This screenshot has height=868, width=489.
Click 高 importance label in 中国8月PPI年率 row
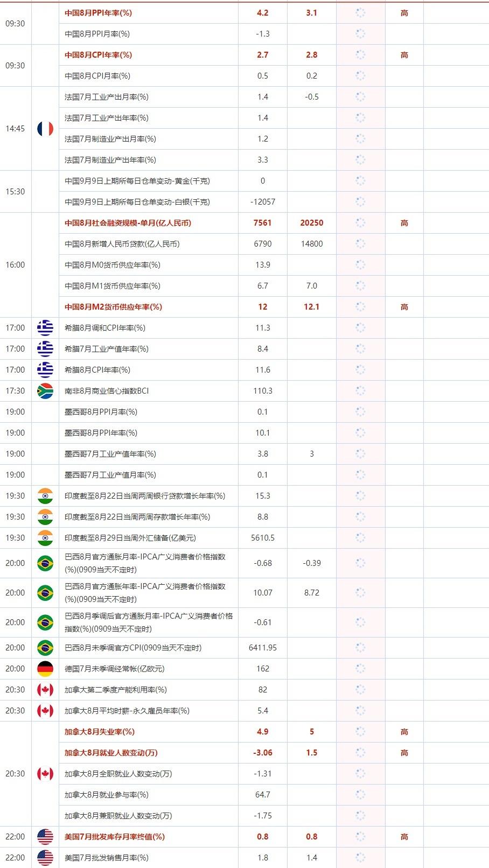pos(404,13)
